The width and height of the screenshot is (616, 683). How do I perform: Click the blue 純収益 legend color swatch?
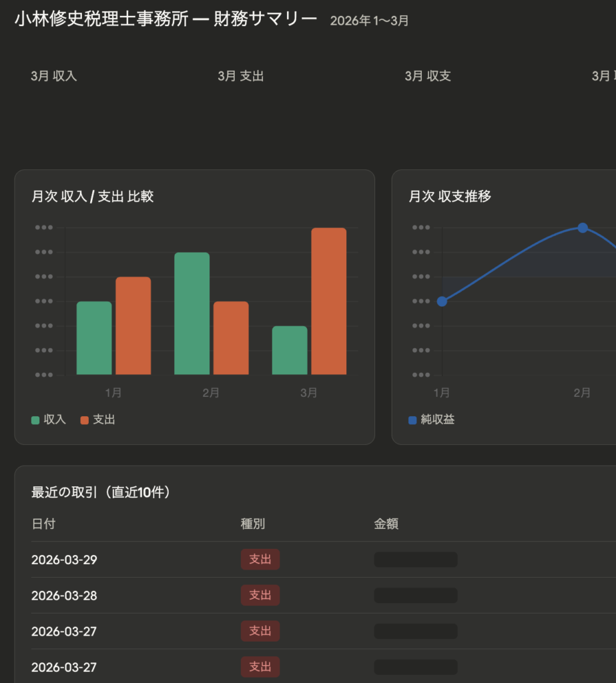click(412, 420)
